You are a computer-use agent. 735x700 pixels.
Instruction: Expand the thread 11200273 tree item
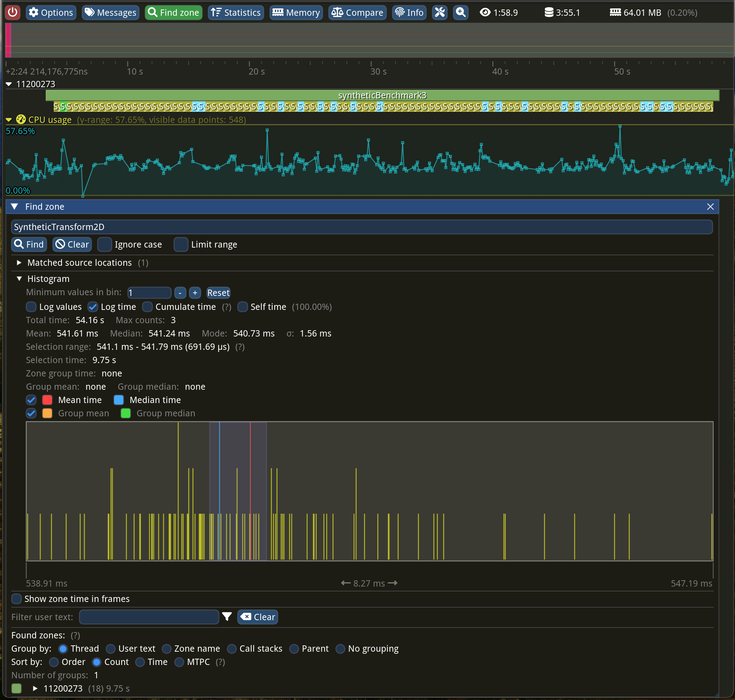tap(36, 688)
